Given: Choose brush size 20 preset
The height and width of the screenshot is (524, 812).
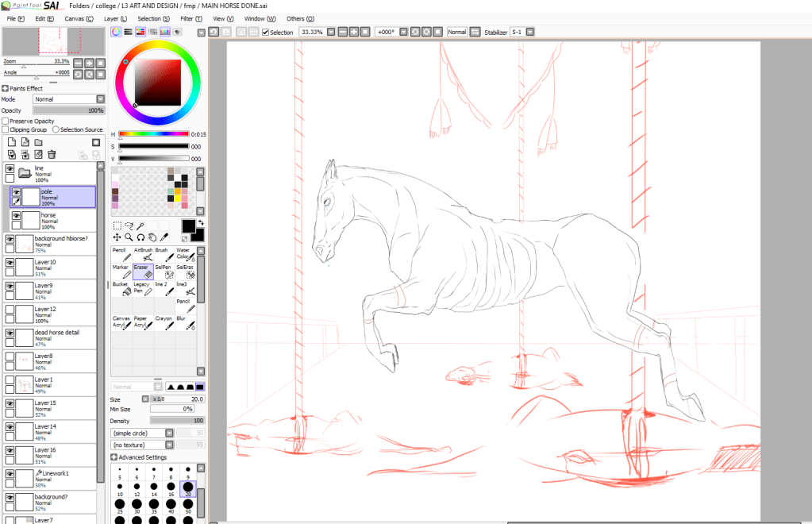Looking at the screenshot, I should coord(187,487).
